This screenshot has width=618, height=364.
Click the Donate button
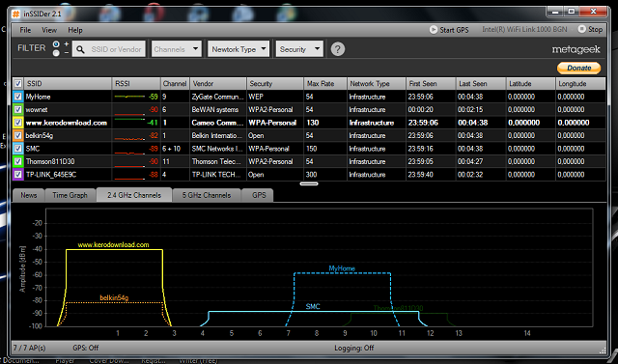(579, 68)
